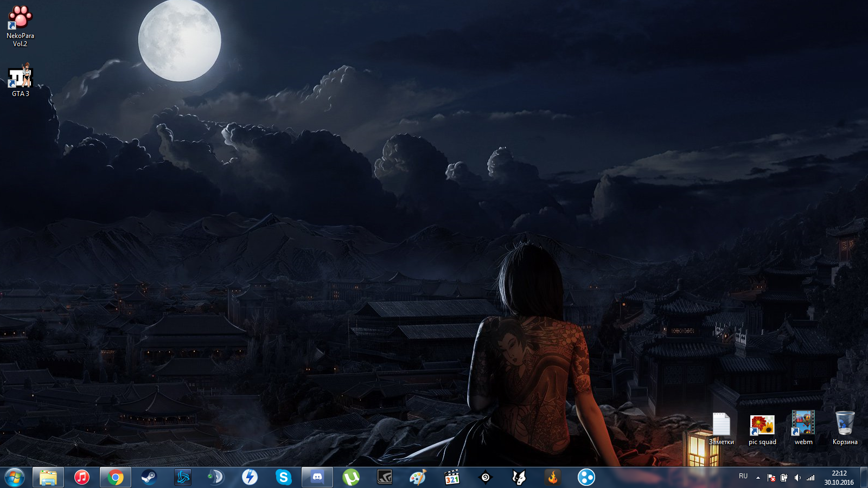Image resolution: width=868 pixels, height=488 pixels.
Task: Click the RU language indicator
Action: [743, 476]
